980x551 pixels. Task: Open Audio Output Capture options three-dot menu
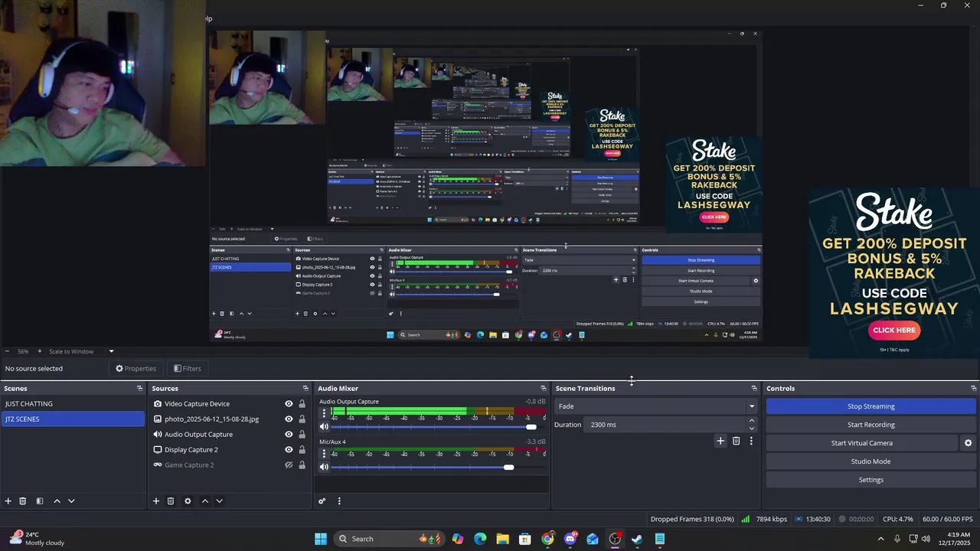pyautogui.click(x=324, y=413)
